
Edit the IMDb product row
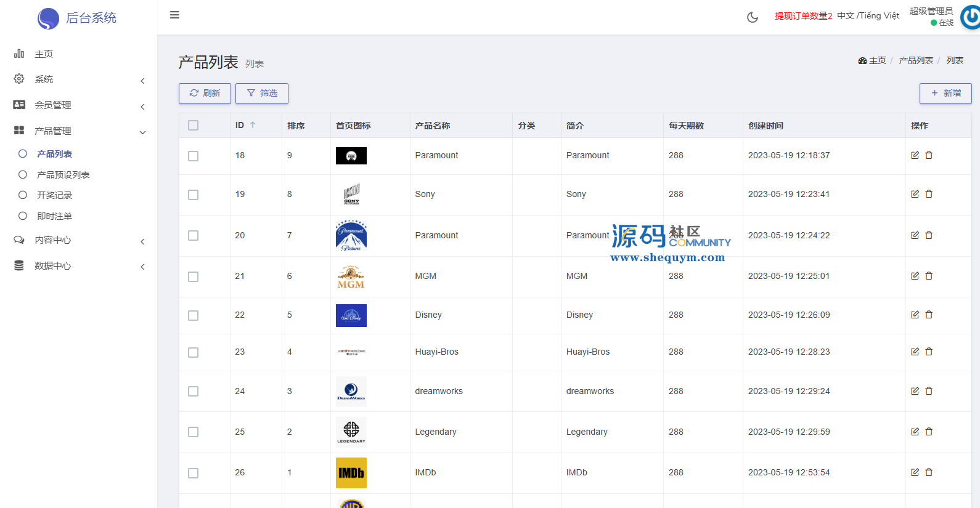(x=915, y=472)
